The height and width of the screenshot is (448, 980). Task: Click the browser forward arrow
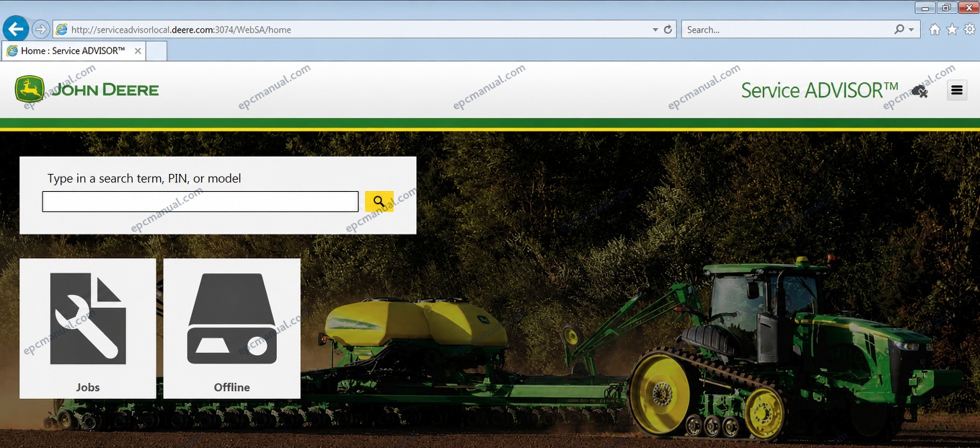click(x=41, y=30)
